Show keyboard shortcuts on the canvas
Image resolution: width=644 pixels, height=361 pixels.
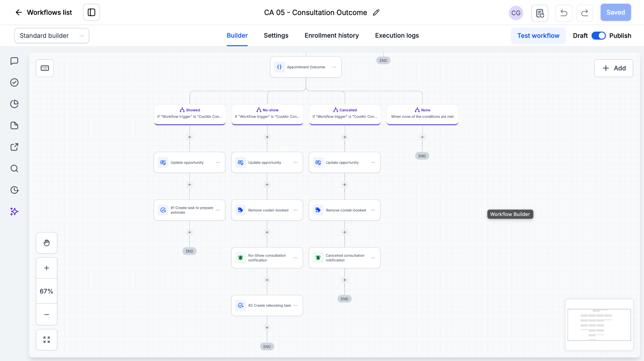click(x=45, y=68)
